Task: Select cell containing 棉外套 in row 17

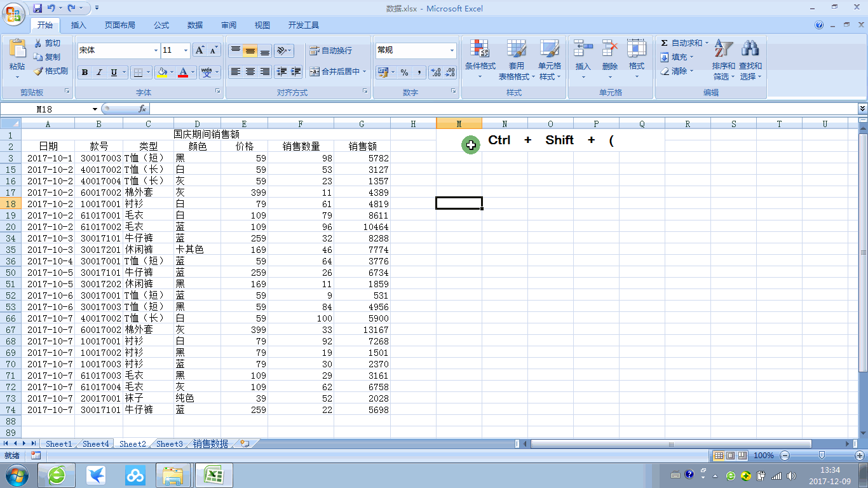Action: click(x=148, y=193)
